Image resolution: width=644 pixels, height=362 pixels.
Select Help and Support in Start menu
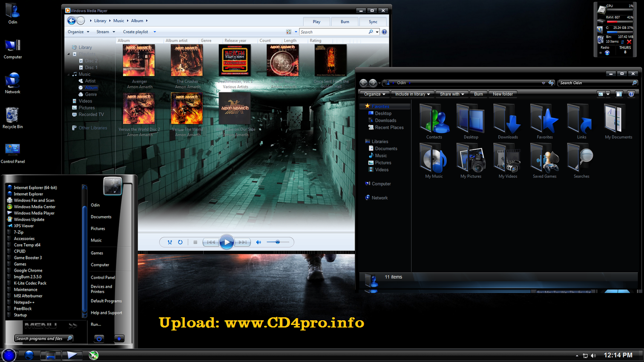106,313
